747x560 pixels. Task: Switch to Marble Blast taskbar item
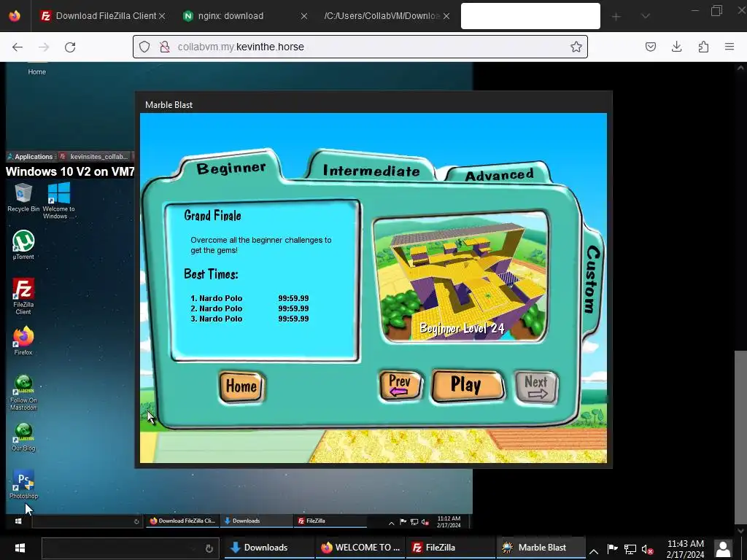541,548
